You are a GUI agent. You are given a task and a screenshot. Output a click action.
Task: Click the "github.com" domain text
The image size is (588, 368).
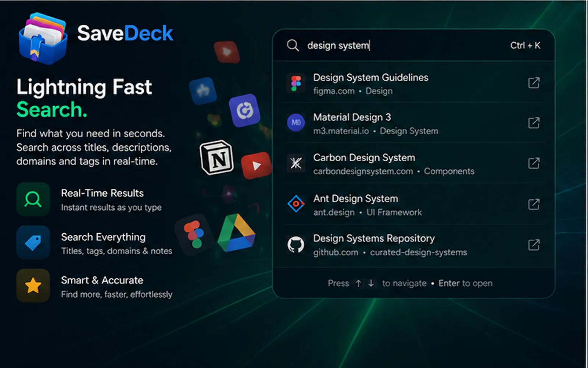pyautogui.click(x=336, y=252)
